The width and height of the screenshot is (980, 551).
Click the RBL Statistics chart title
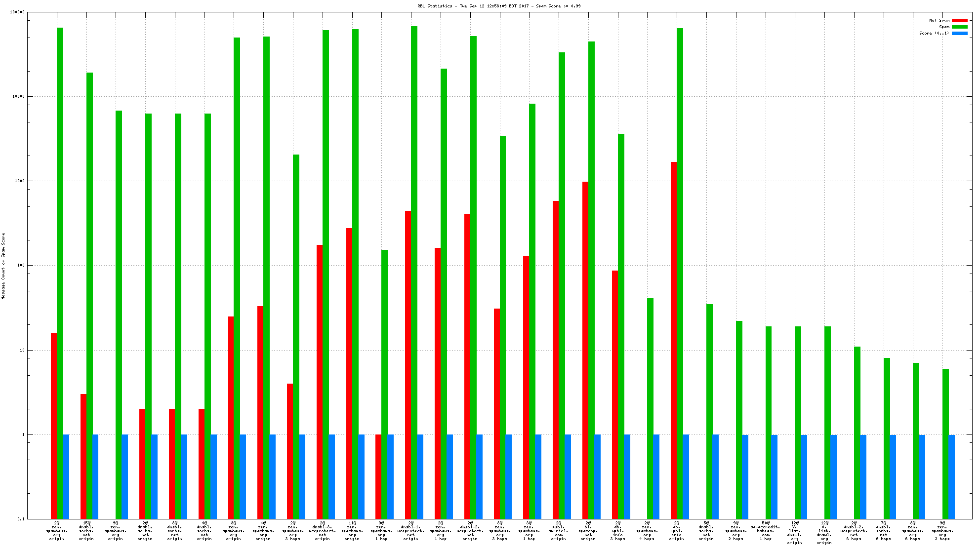point(499,6)
